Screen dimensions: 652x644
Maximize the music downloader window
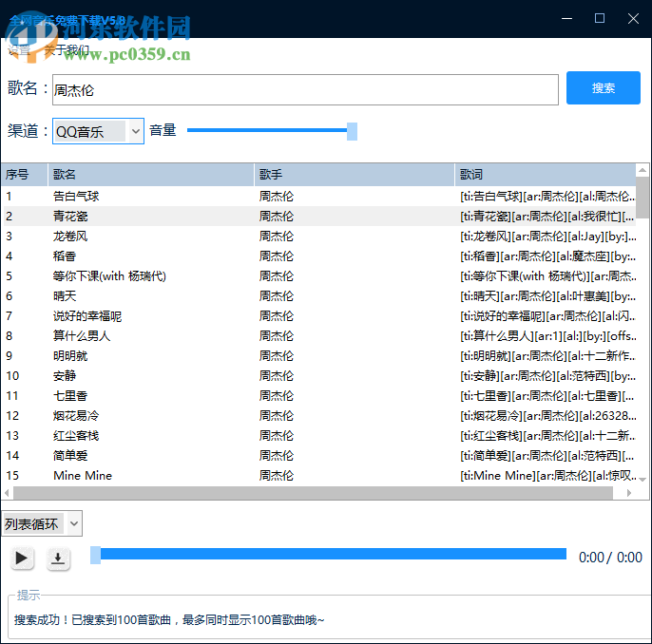tap(600, 19)
